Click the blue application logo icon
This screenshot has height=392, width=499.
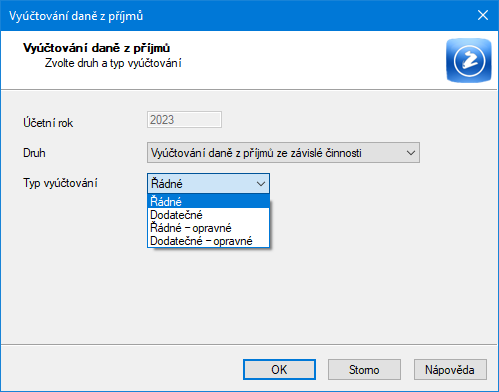pyautogui.click(x=469, y=60)
